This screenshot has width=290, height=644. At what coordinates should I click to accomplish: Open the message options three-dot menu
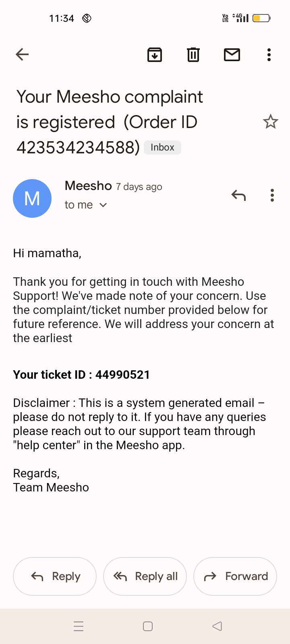click(x=272, y=196)
